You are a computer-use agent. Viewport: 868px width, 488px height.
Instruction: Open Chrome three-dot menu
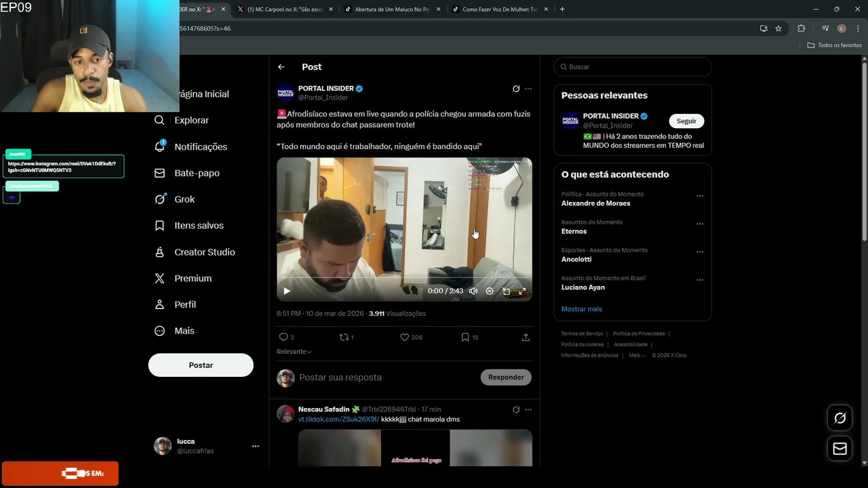pos(858,28)
